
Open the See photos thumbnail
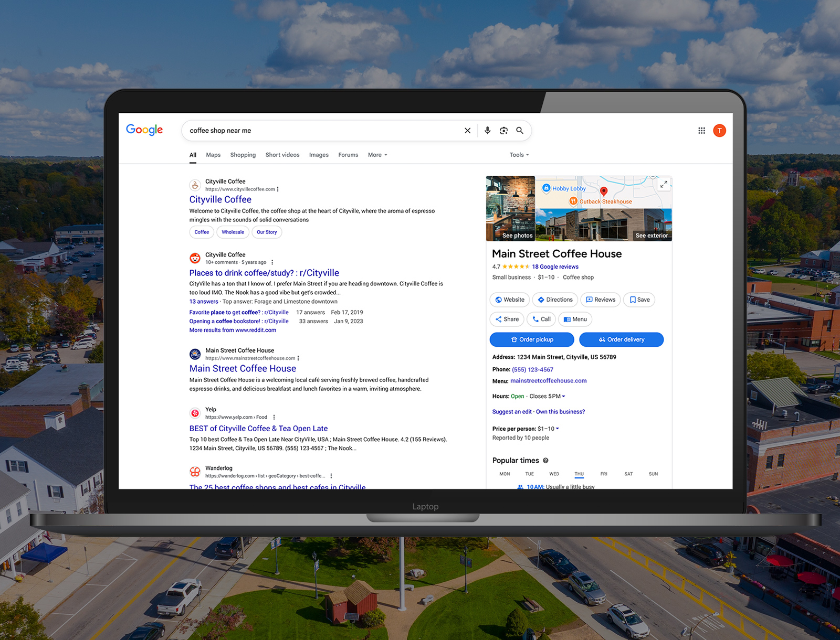[510, 208]
